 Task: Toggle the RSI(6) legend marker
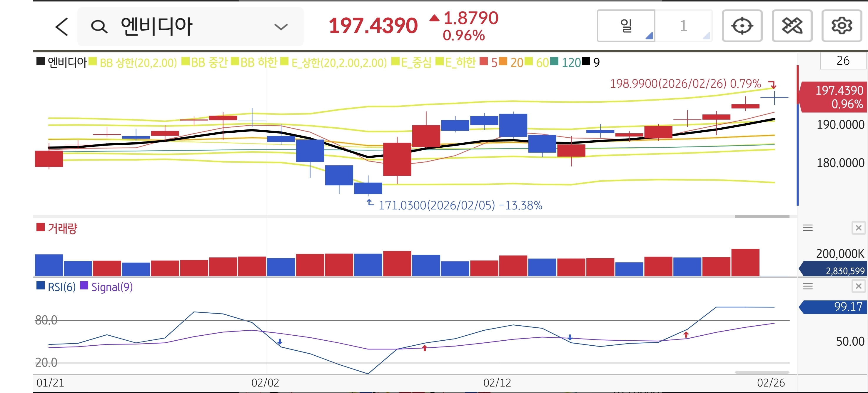click(41, 286)
